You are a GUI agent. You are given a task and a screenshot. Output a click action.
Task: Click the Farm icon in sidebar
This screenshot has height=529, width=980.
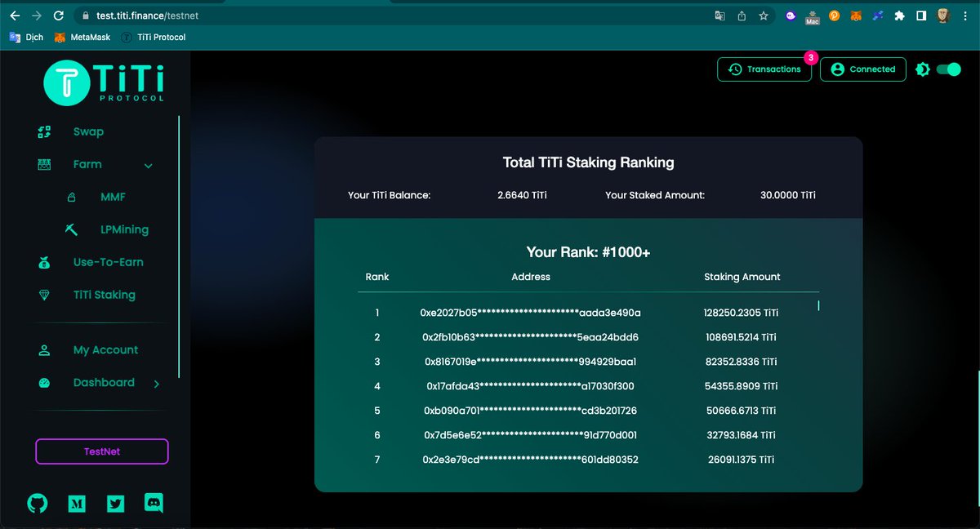pos(44,164)
